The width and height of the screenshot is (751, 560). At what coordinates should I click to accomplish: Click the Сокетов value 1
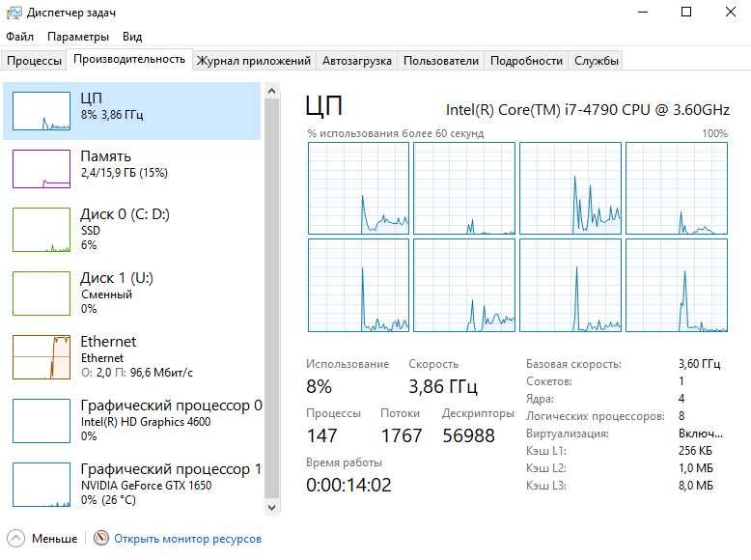click(681, 381)
